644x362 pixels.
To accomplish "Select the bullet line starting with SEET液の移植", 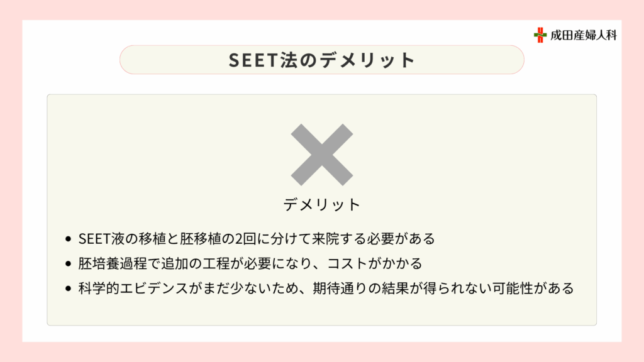I will 257,239.
